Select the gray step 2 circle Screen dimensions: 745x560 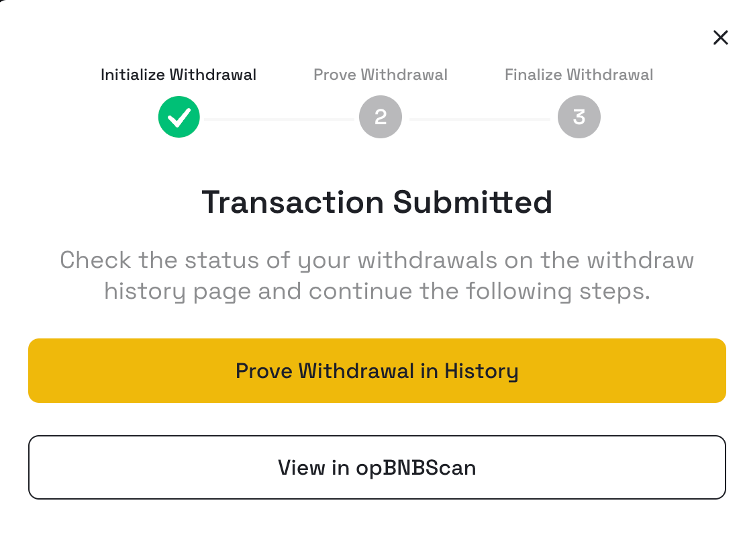pyautogui.click(x=381, y=117)
